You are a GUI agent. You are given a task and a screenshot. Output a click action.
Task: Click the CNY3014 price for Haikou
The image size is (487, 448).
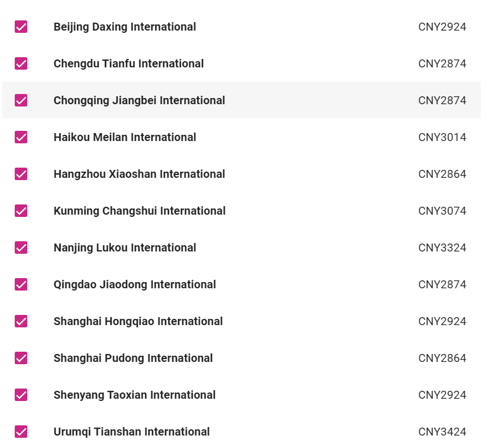tap(442, 137)
